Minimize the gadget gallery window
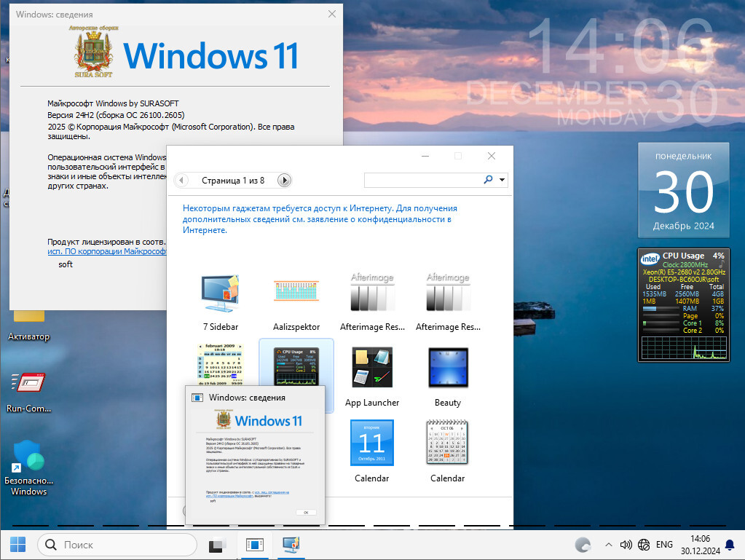This screenshot has height=560, width=745. [425, 156]
